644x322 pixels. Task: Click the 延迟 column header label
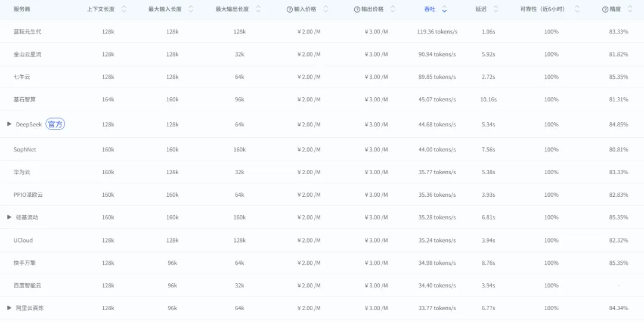coord(481,9)
